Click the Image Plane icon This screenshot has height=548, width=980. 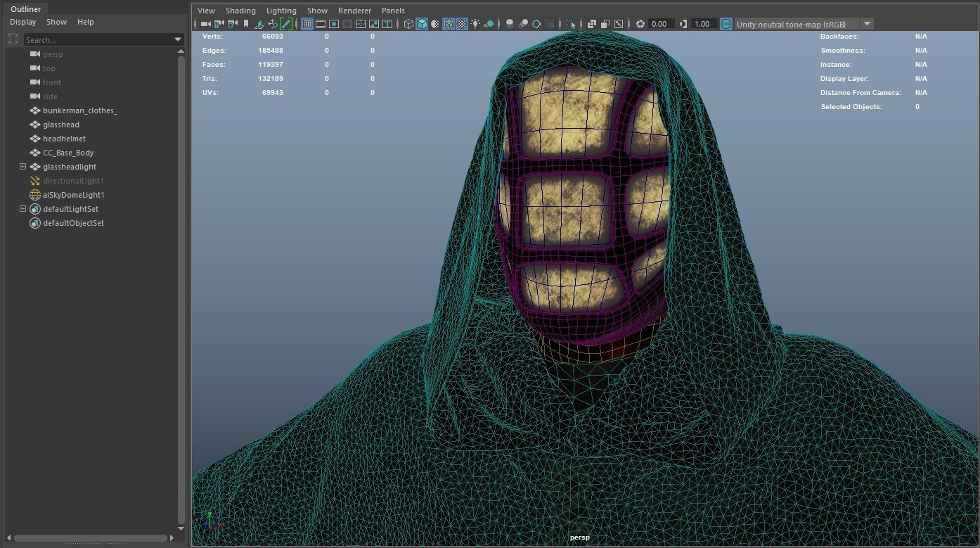point(259,24)
